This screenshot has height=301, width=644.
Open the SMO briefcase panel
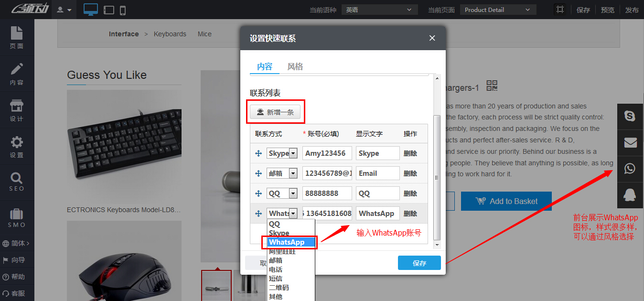pos(17,218)
